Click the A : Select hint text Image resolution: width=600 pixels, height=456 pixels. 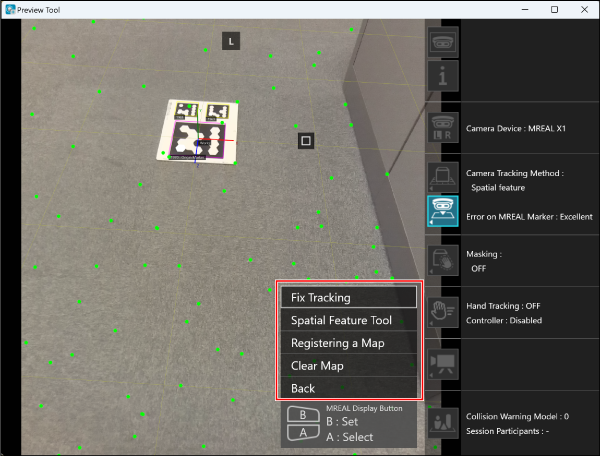[349, 437]
